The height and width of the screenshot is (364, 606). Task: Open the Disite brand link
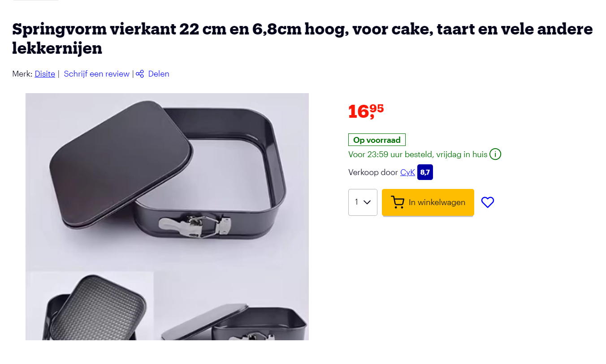pos(45,74)
